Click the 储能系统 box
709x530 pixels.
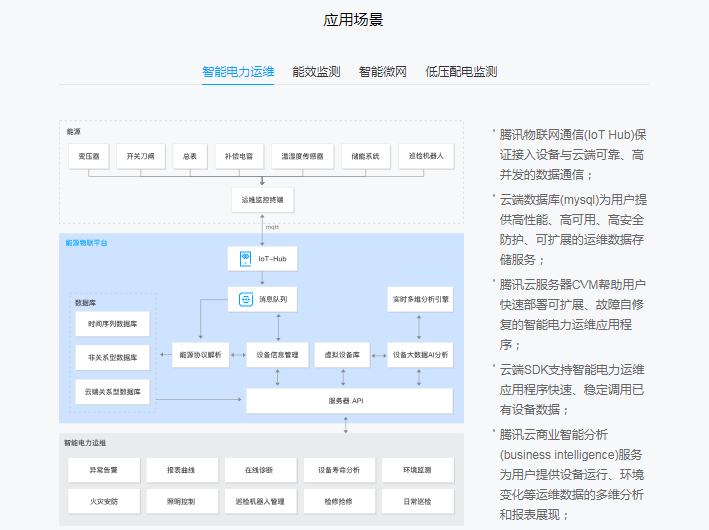tap(365, 156)
